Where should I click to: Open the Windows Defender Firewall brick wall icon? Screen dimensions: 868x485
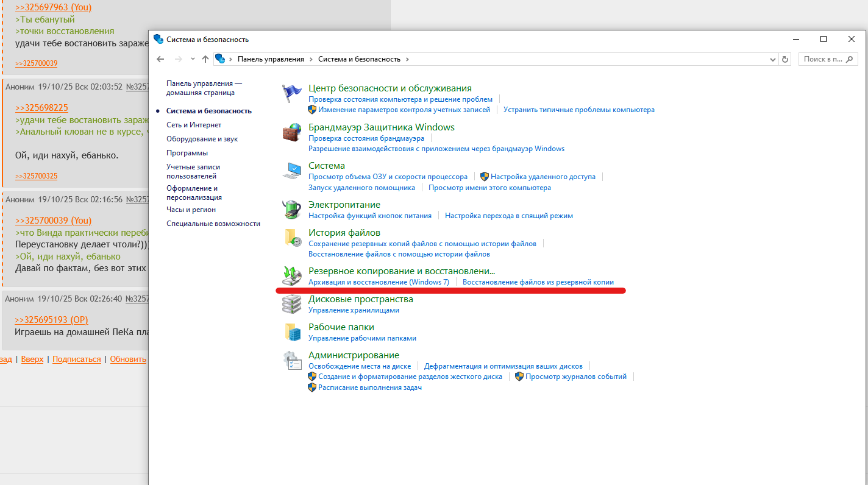[x=292, y=132]
